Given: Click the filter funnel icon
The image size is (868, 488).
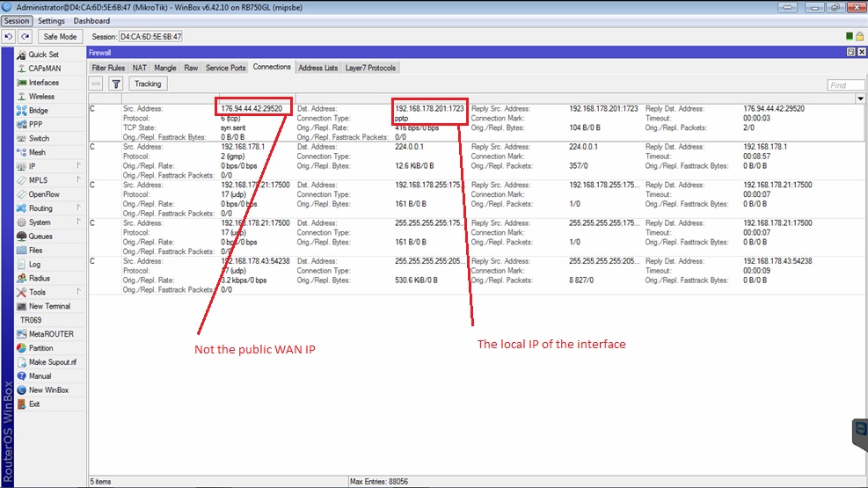Looking at the screenshot, I should point(116,84).
